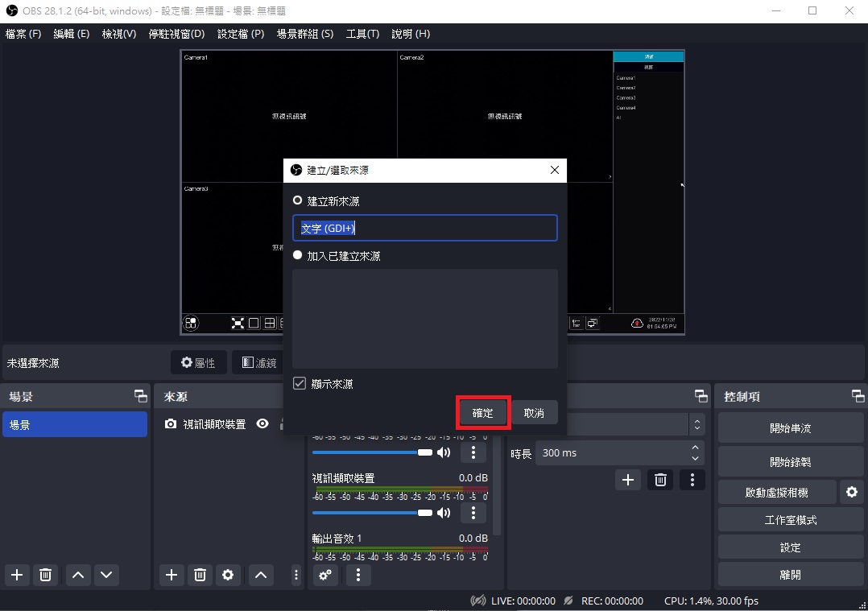Click 離開 to exit OBS

pos(791,575)
